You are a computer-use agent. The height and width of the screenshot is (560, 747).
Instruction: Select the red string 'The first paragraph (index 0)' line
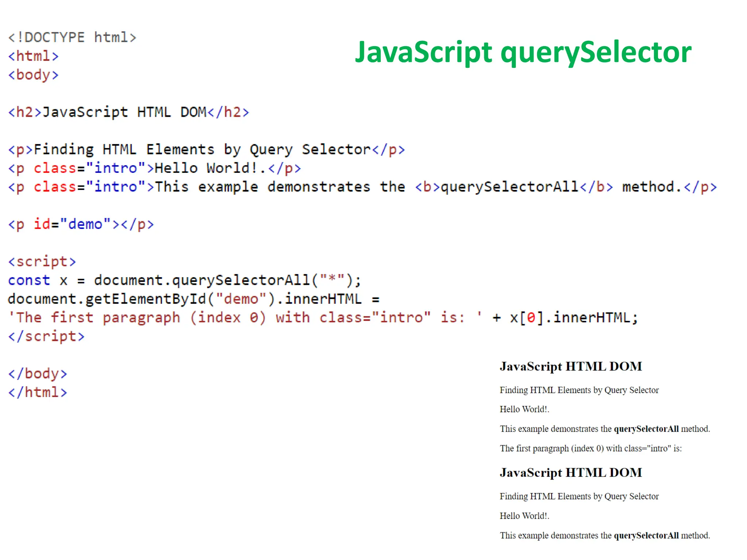point(323,318)
